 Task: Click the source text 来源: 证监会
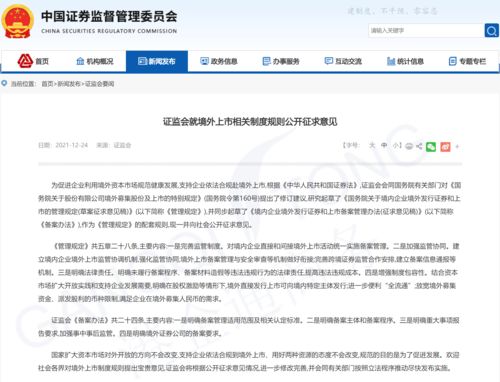coord(114,145)
